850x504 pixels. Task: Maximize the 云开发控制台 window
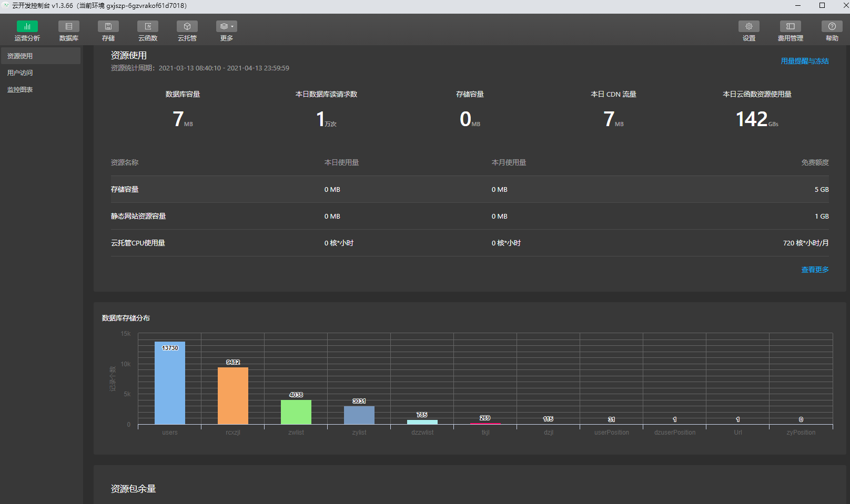coord(822,5)
